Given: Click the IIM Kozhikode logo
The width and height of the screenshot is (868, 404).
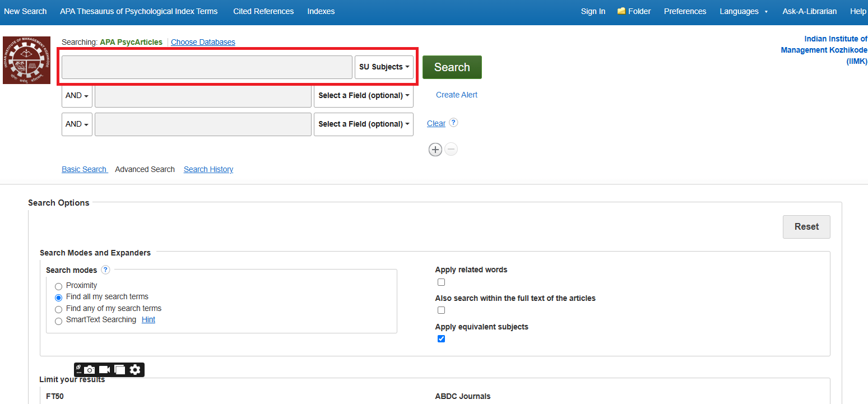Looking at the screenshot, I should 26,61.
